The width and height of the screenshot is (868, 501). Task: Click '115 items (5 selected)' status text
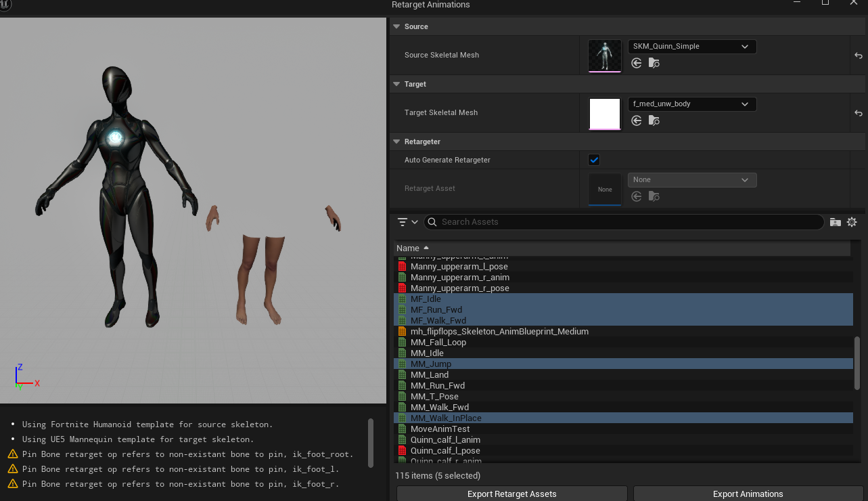[x=438, y=476]
